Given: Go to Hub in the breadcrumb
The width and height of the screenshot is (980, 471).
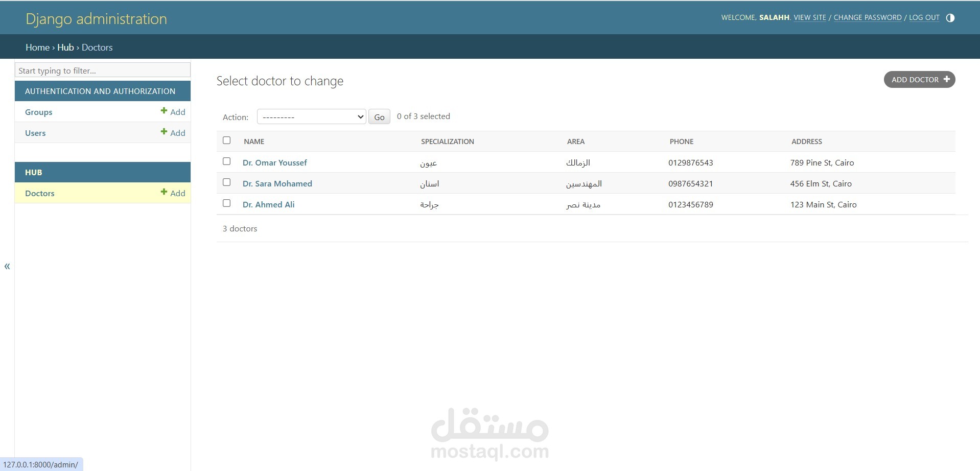Looking at the screenshot, I should pos(65,47).
